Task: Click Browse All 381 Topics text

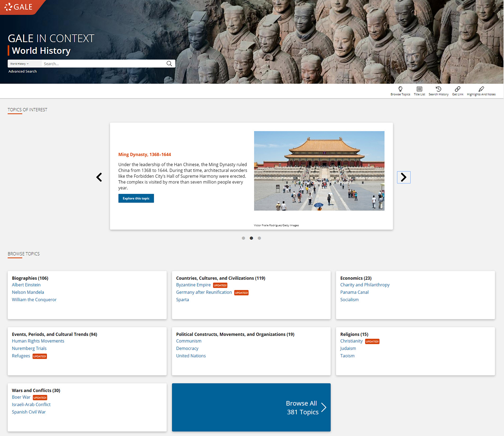Action: 302,408
